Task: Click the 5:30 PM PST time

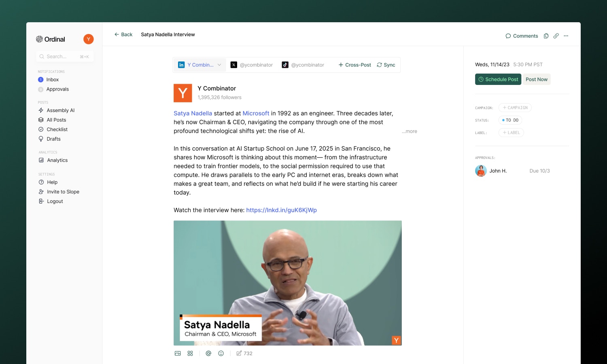Action: tap(528, 65)
